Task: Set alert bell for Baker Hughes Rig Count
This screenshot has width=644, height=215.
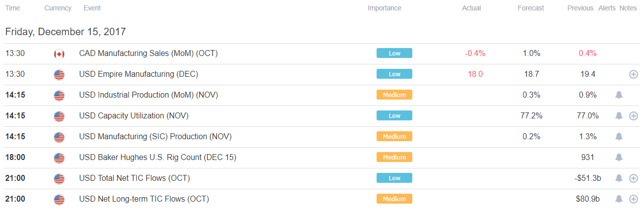Action: pos(619,158)
